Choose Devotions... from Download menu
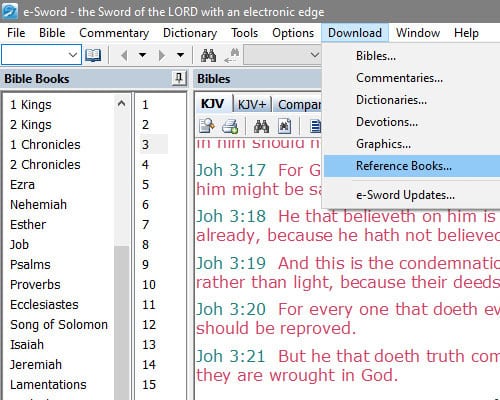 pyautogui.click(x=412, y=122)
